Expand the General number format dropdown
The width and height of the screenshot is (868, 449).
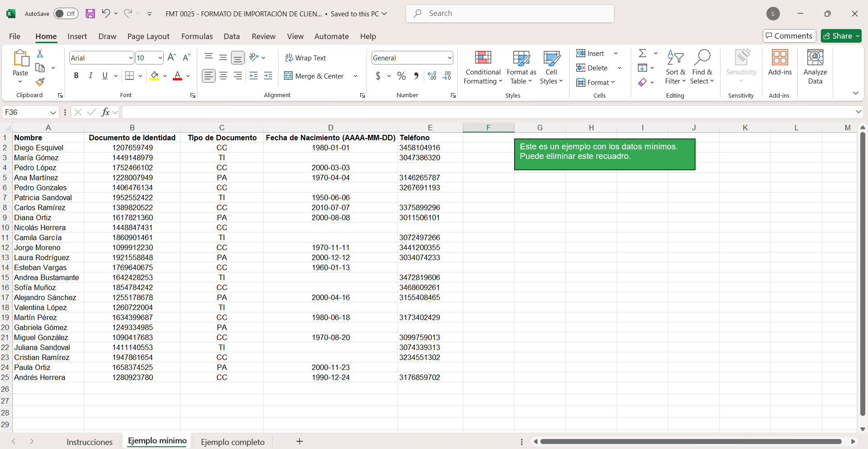click(x=449, y=58)
